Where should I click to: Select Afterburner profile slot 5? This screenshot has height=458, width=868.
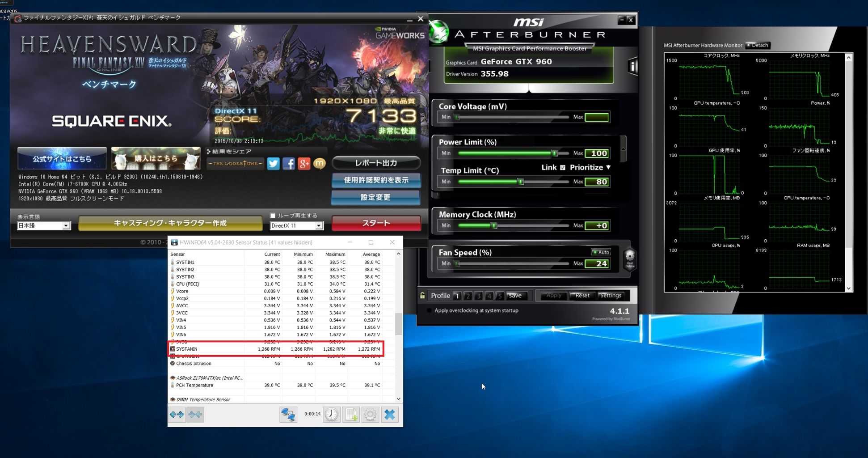pyautogui.click(x=500, y=296)
